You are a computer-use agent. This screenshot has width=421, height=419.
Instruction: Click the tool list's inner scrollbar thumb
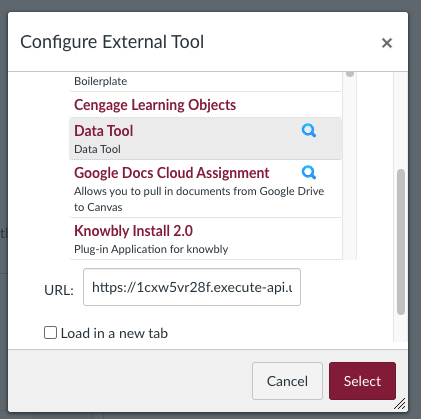pyautogui.click(x=350, y=74)
